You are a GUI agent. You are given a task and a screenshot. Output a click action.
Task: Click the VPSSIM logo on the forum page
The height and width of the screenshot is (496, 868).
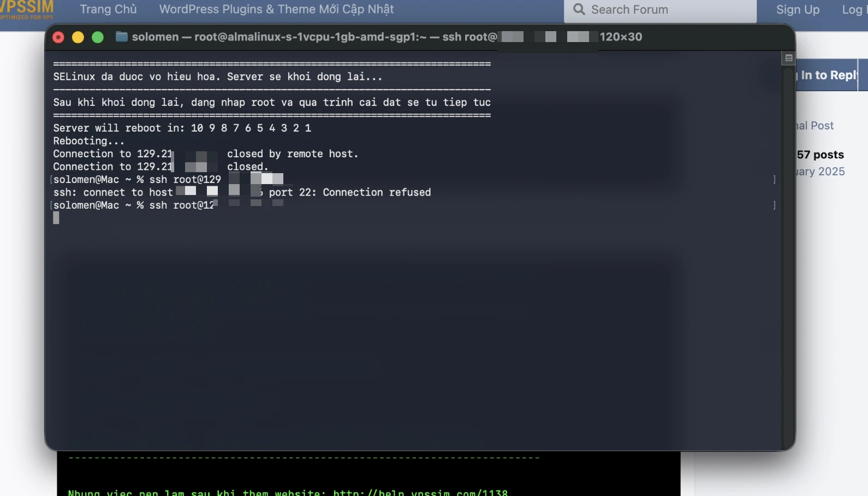(27, 10)
